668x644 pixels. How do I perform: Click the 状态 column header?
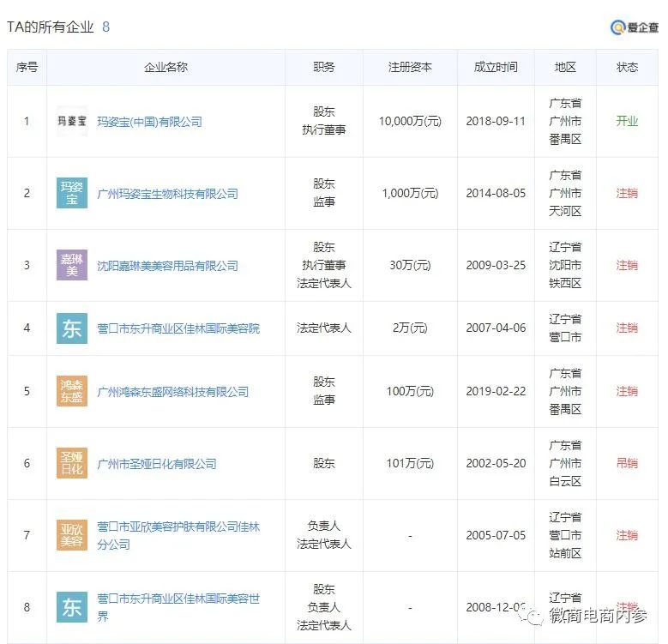(627, 67)
